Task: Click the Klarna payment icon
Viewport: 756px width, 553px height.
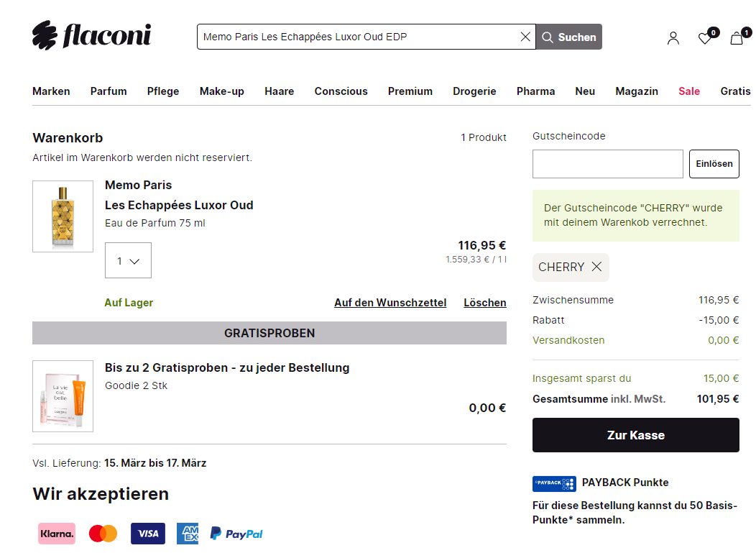Action: [57, 534]
